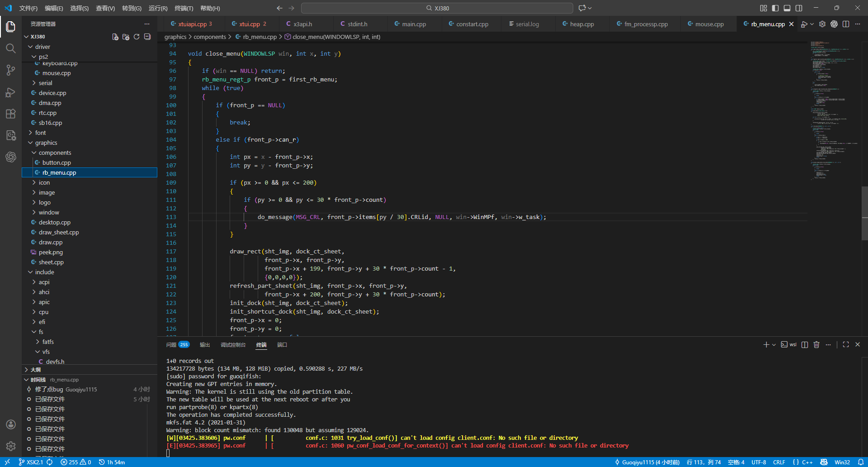Click the XSK2.1 branch in status bar
This screenshot has height=467, width=868.
pyautogui.click(x=31, y=462)
